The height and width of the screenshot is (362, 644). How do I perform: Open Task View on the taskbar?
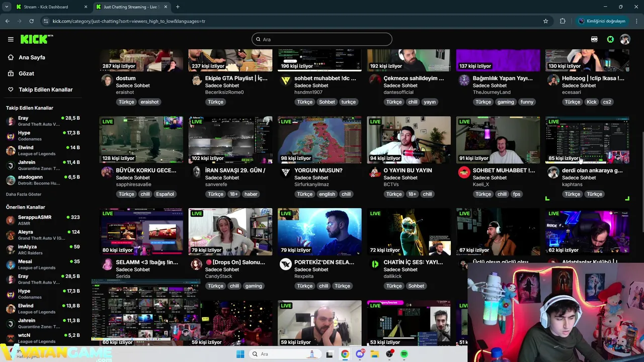[x=330, y=354]
